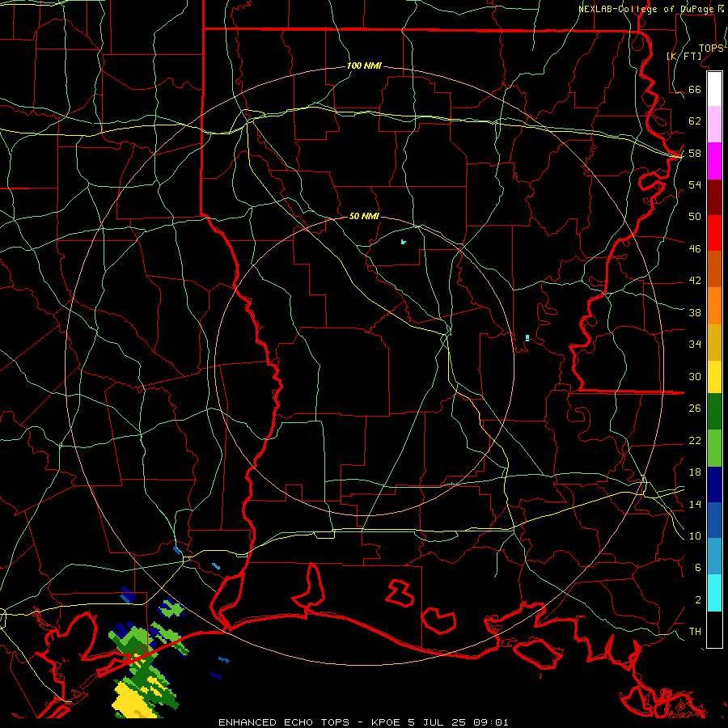Click the 09:01 timestamp in caption
The width and height of the screenshot is (728, 728).
click(x=491, y=722)
